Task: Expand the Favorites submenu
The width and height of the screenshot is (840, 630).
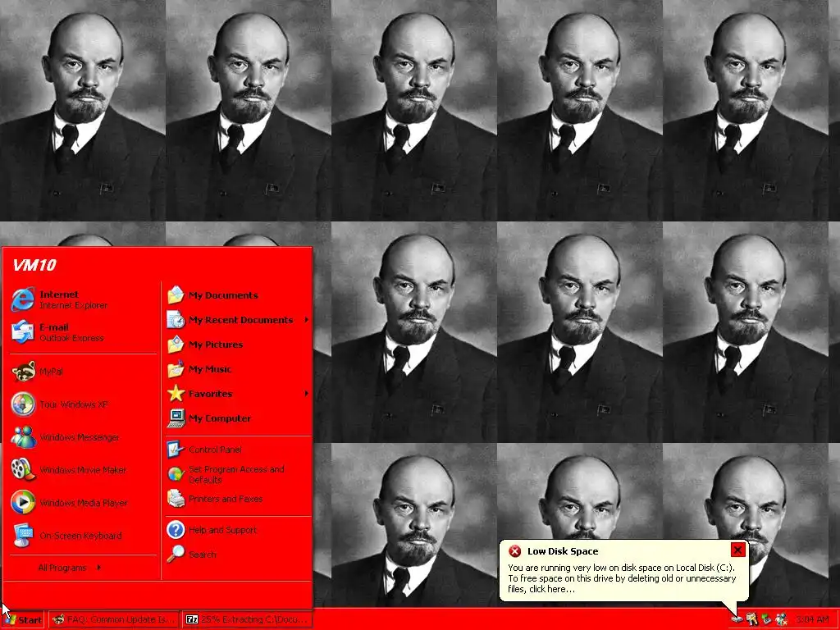Action: 238,394
